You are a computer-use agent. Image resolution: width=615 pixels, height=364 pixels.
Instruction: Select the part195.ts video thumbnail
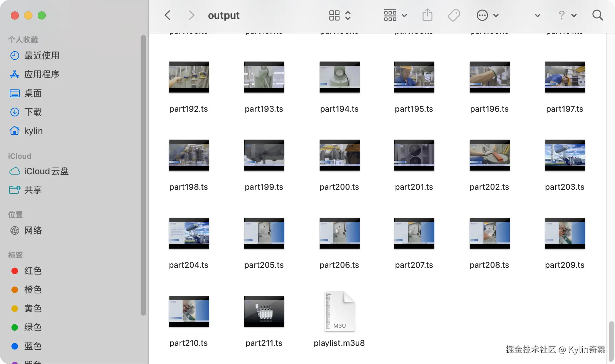tap(414, 77)
